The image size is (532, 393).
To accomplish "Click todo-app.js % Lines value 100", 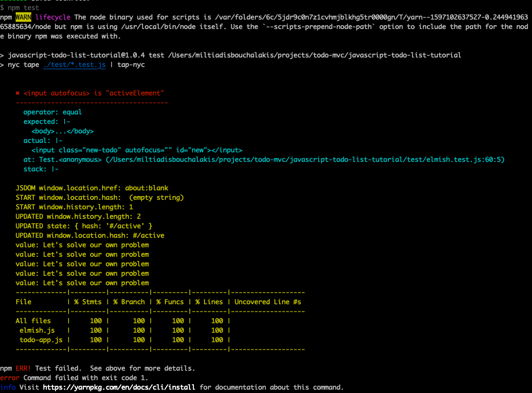I will click(217, 340).
